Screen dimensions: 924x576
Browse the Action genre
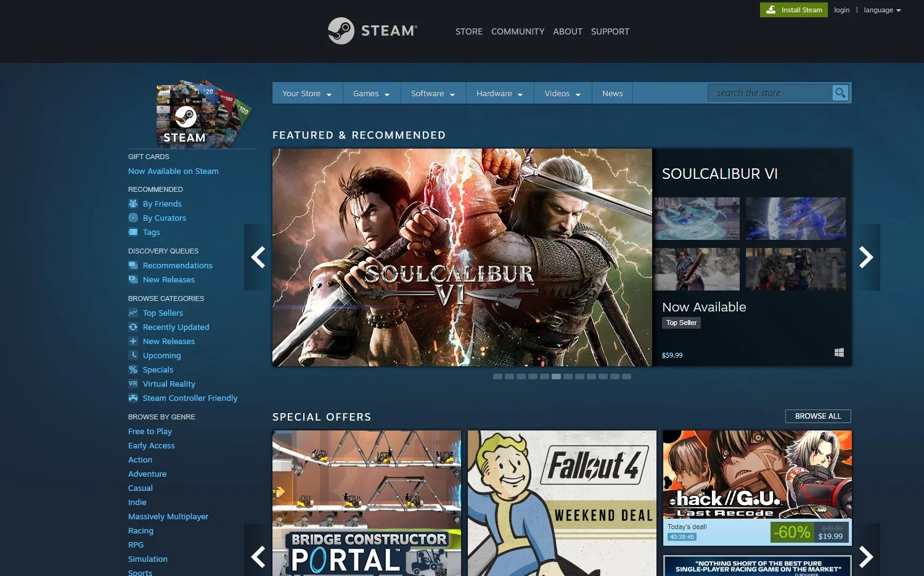(x=140, y=459)
